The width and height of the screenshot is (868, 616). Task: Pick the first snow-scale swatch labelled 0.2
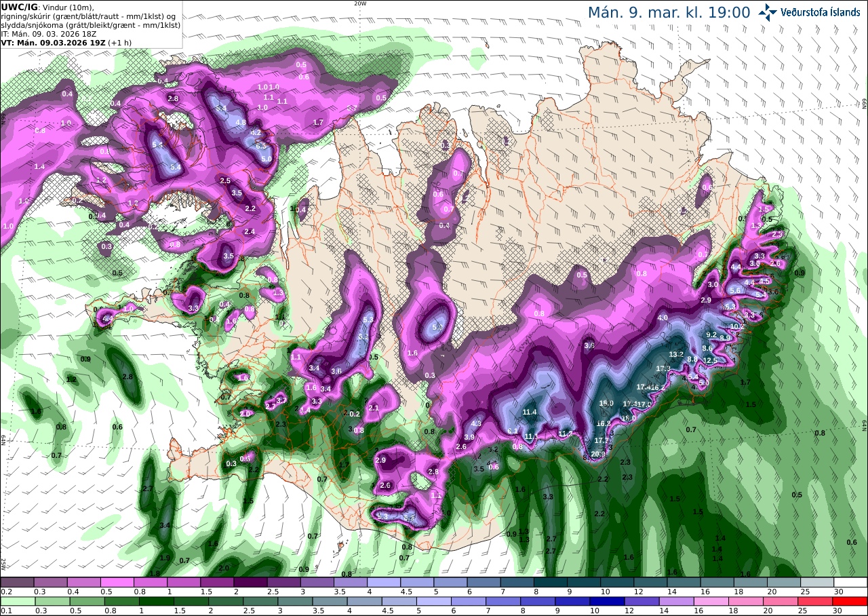(16, 582)
